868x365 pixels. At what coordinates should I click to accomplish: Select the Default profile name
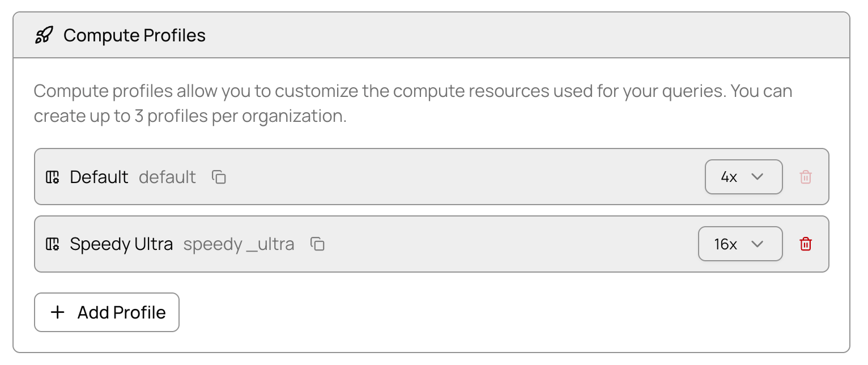click(99, 177)
